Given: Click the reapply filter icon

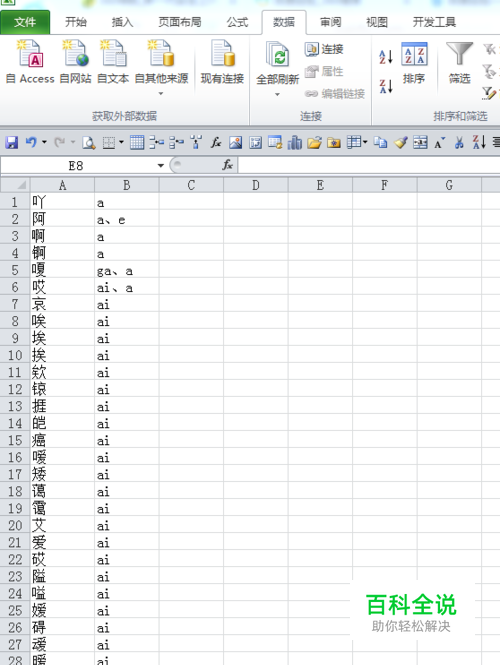Looking at the screenshot, I should click(x=490, y=71).
